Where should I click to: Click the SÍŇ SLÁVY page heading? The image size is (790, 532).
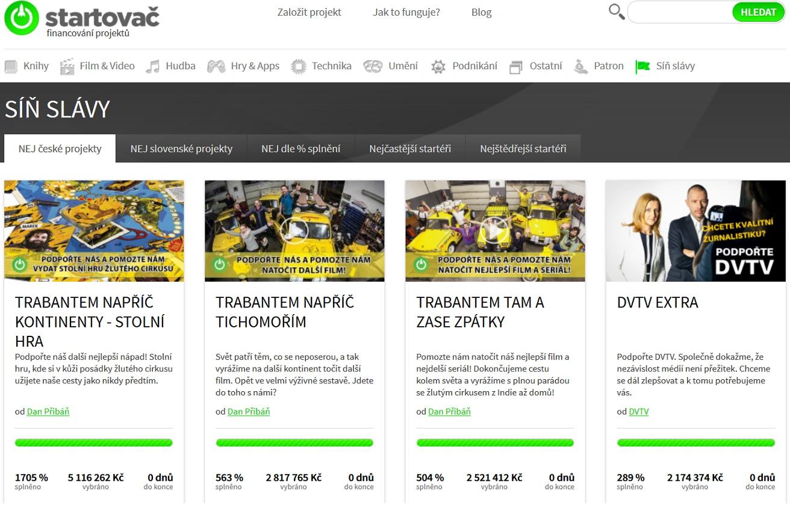(x=57, y=109)
